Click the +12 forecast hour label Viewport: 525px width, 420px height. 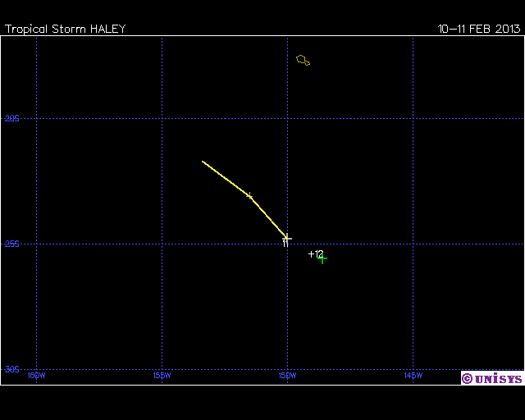pos(316,253)
